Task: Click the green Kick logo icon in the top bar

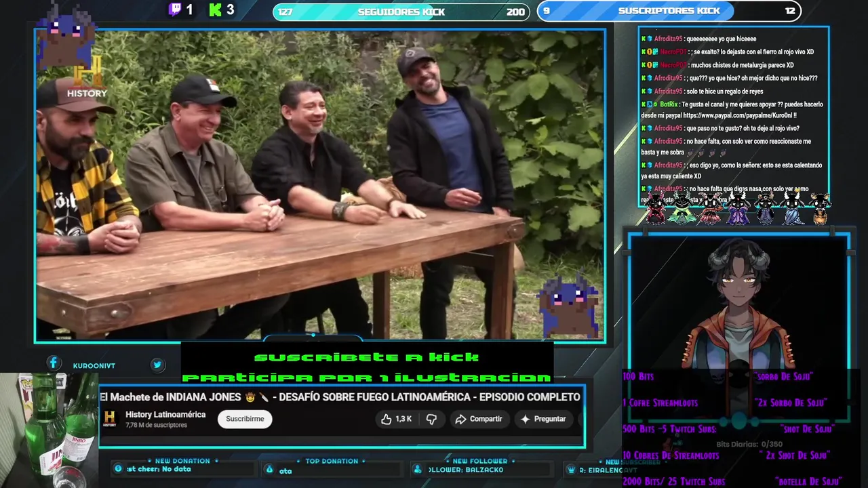Action: point(216,9)
